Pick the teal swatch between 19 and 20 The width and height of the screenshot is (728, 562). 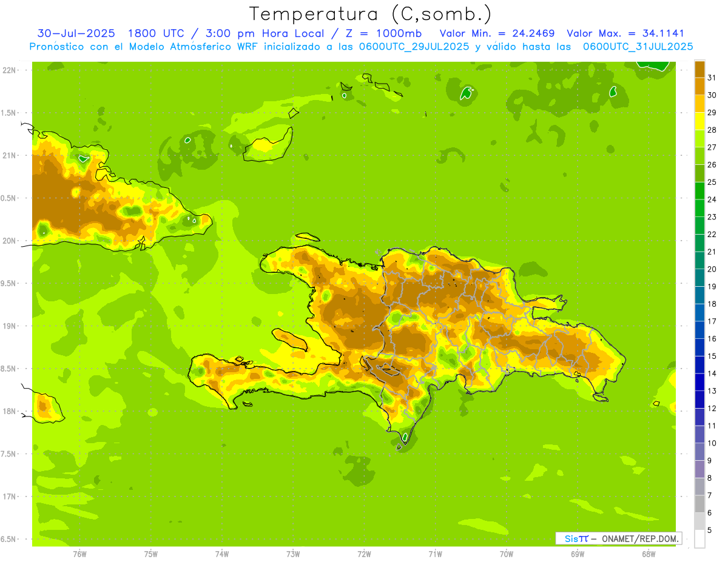(699, 278)
